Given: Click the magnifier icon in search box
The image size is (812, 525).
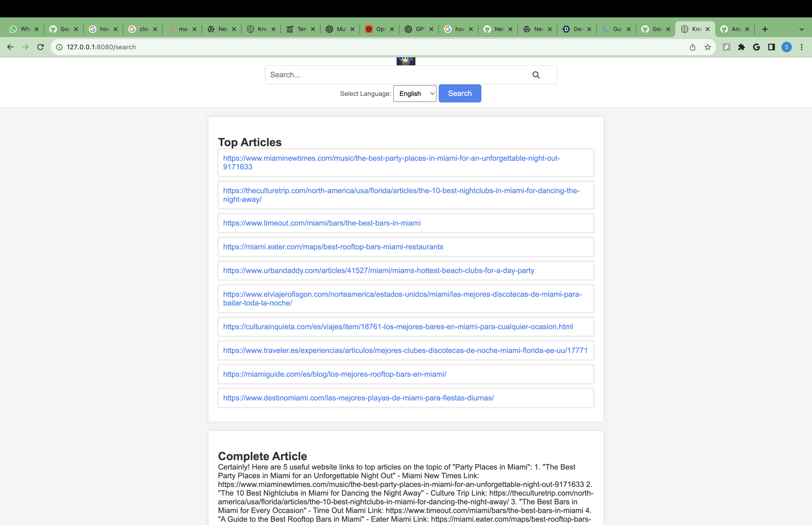Looking at the screenshot, I should pos(536,75).
